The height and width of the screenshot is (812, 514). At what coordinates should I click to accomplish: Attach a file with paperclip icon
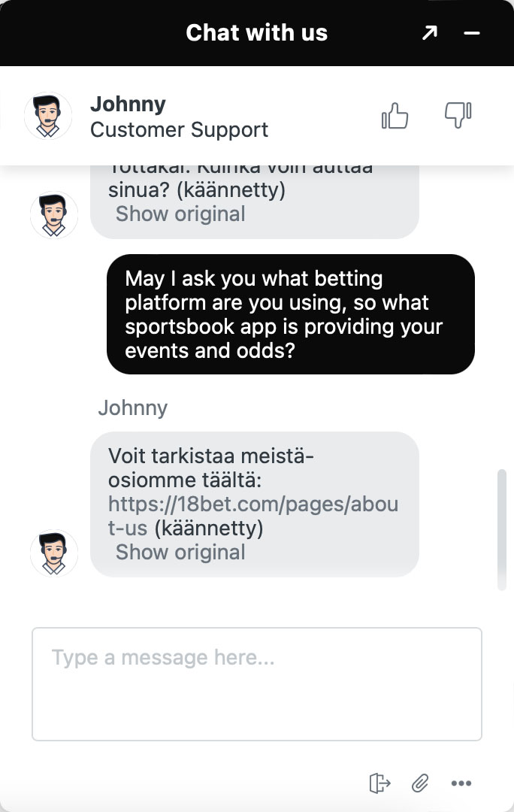[x=420, y=783]
